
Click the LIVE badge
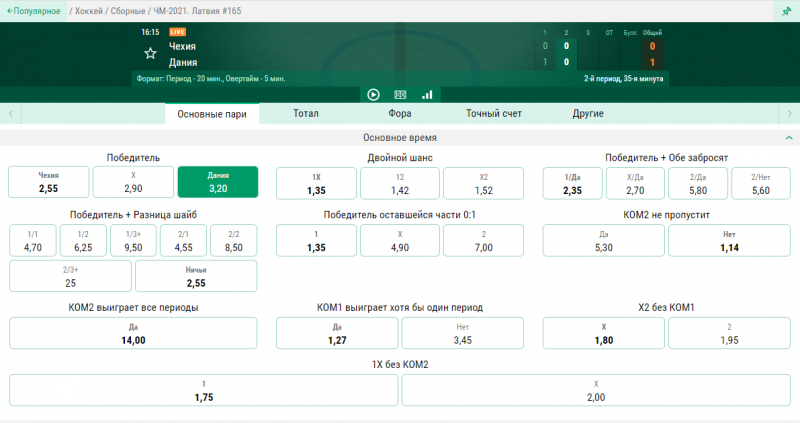pyautogui.click(x=178, y=32)
